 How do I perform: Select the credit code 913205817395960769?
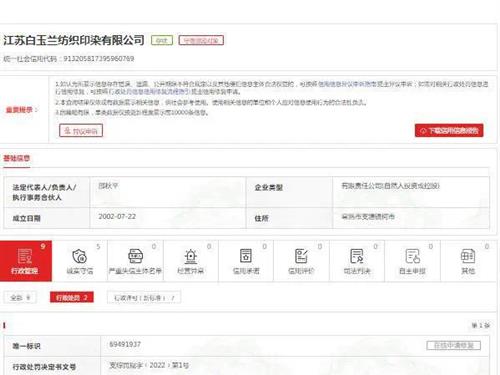(x=99, y=59)
